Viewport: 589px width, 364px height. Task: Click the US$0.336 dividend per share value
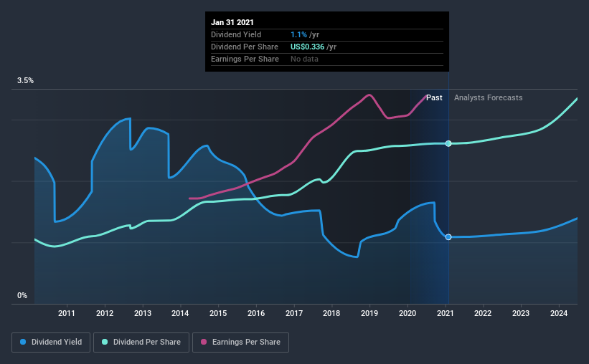click(307, 47)
